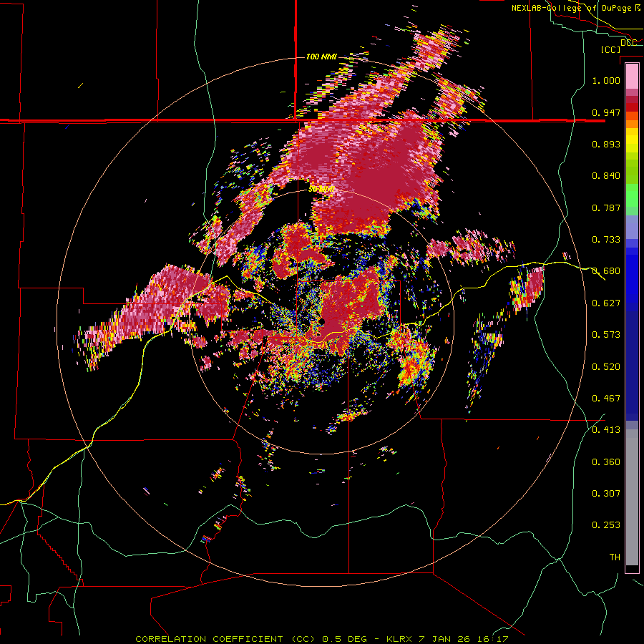Click the 0.573 scale value

606,335
